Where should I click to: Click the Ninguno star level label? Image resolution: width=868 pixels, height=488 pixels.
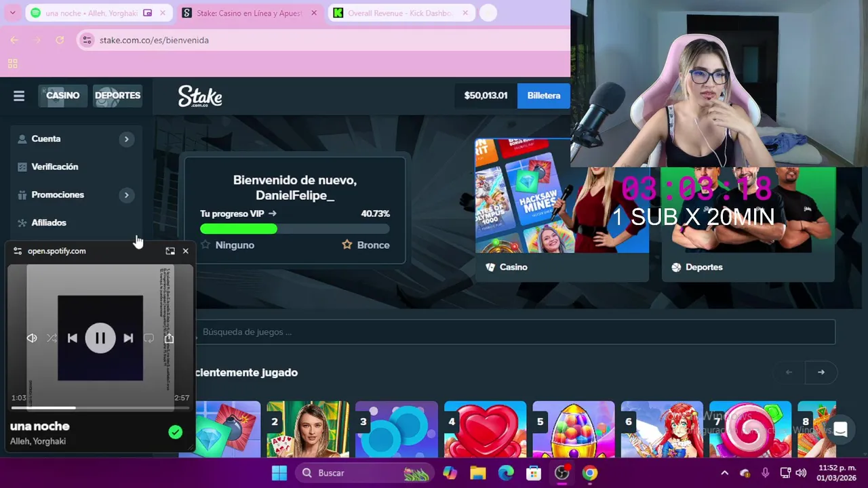pos(227,245)
